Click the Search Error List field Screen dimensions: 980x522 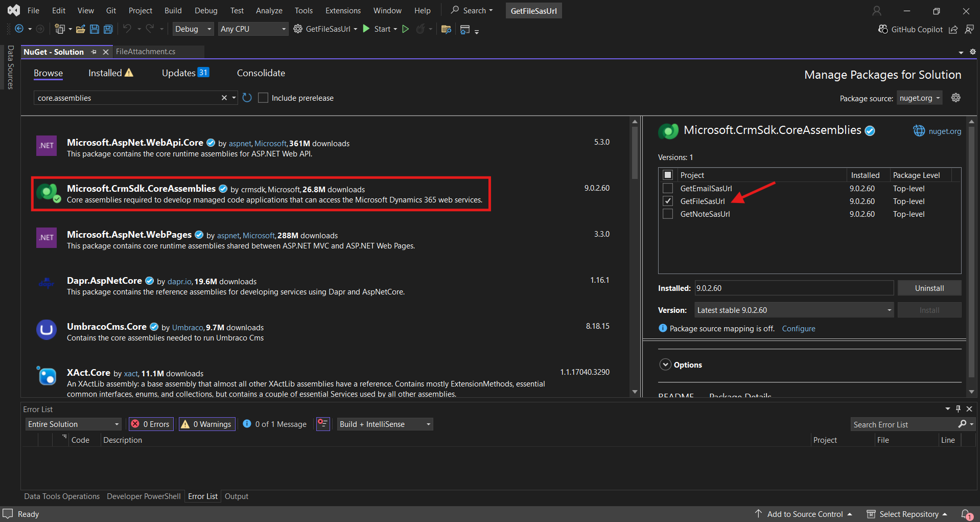[x=903, y=424]
